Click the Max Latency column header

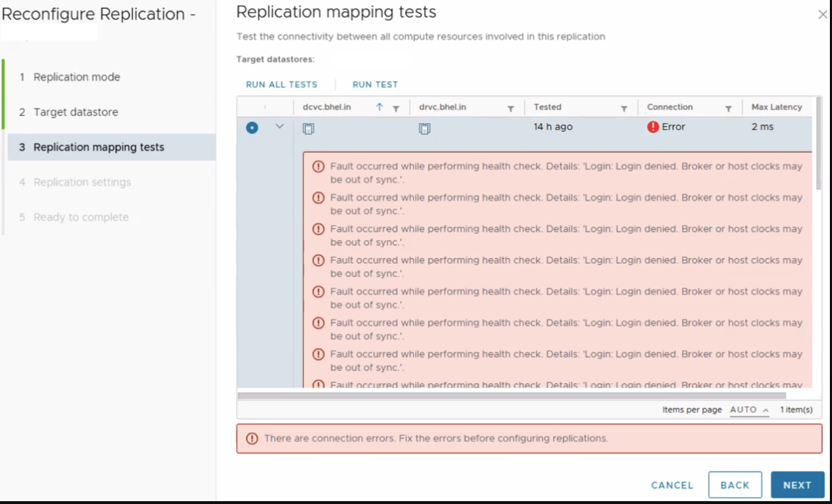pos(777,107)
